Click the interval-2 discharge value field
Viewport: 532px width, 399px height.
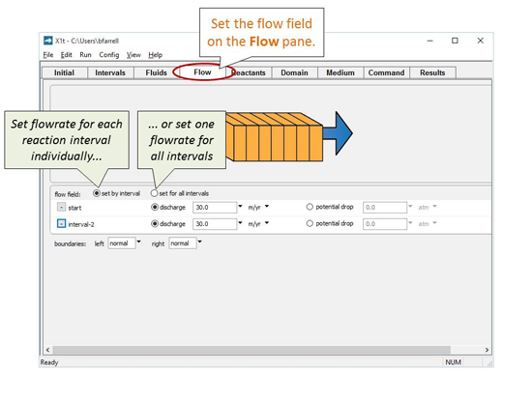click(x=215, y=224)
